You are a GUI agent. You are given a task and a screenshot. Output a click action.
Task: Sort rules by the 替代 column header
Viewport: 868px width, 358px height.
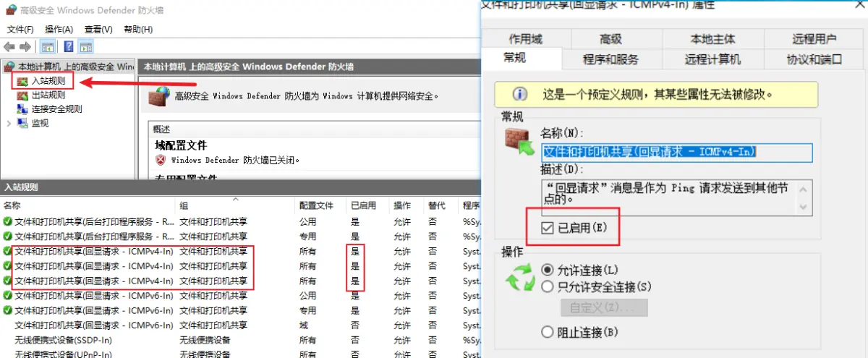tap(441, 205)
